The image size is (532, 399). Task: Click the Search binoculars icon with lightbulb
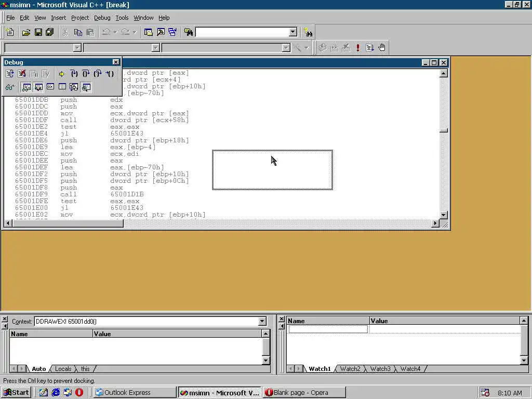point(308,32)
